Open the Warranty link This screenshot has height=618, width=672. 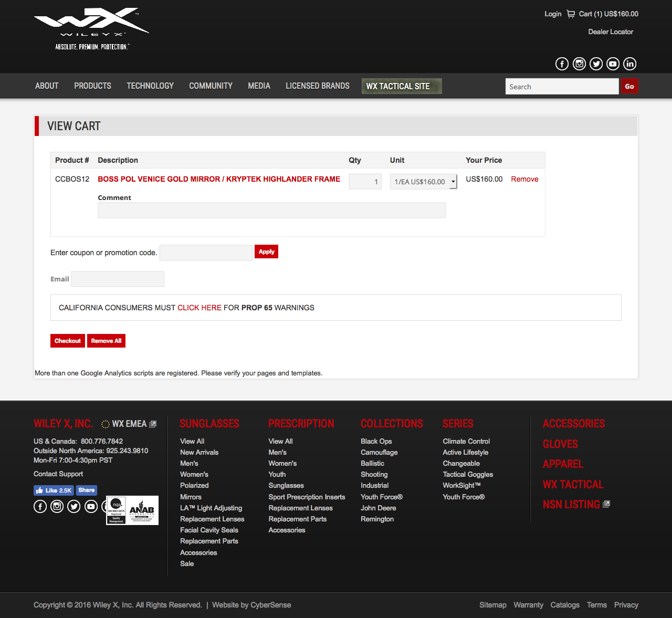pyautogui.click(x=528, y=605)
